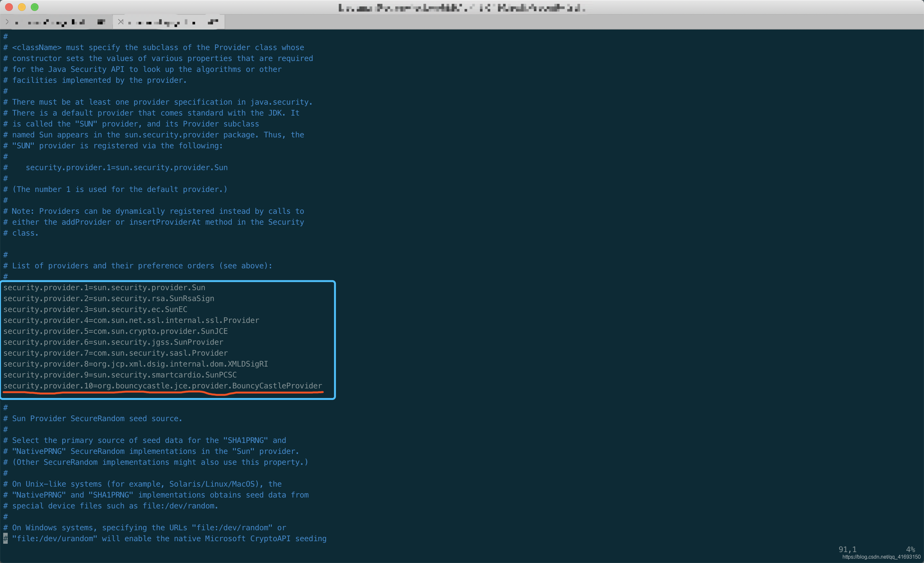Click the 'for the Java Security API' comment
The height and width of the screenshot is (563, 924).
142,69
